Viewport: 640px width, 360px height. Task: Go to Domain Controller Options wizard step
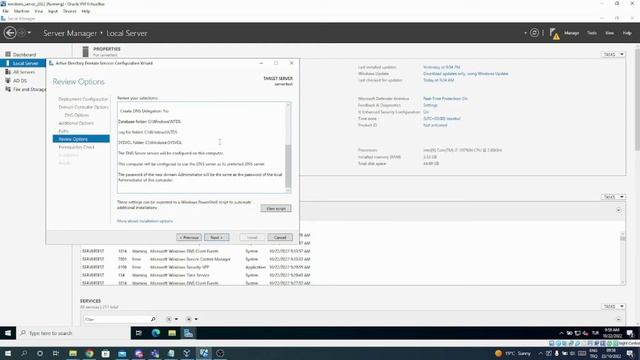[x=83, y=107]
